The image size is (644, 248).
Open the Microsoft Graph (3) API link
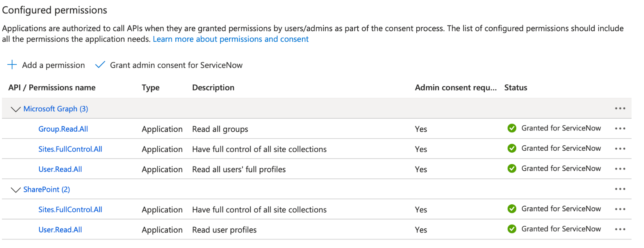click(56, 109)
